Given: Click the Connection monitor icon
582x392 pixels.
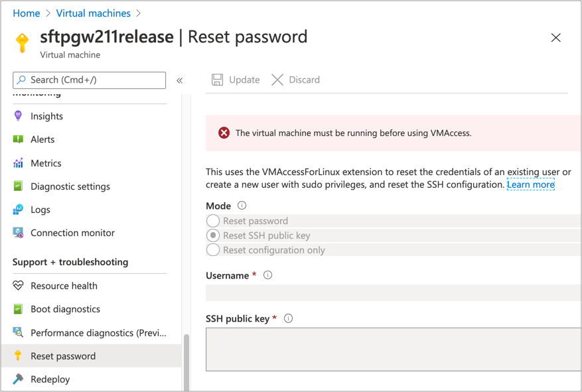Looking at the screenshot, I should 18,233.
